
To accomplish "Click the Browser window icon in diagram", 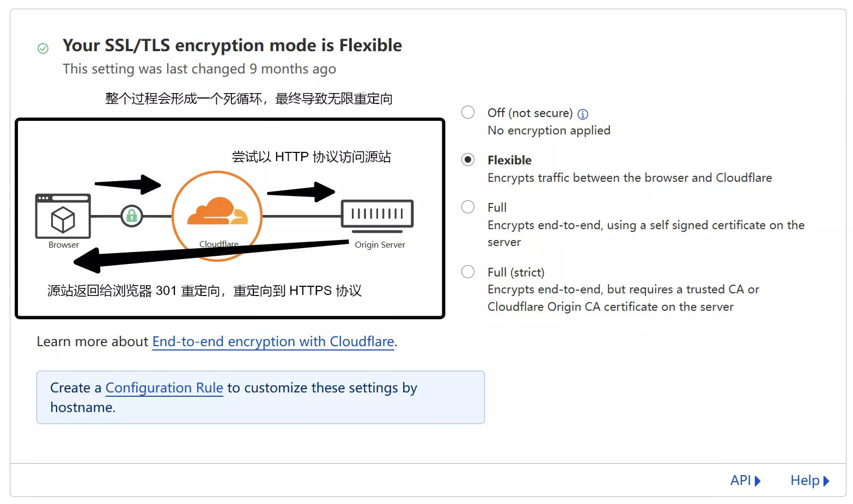I will (63, 216).
